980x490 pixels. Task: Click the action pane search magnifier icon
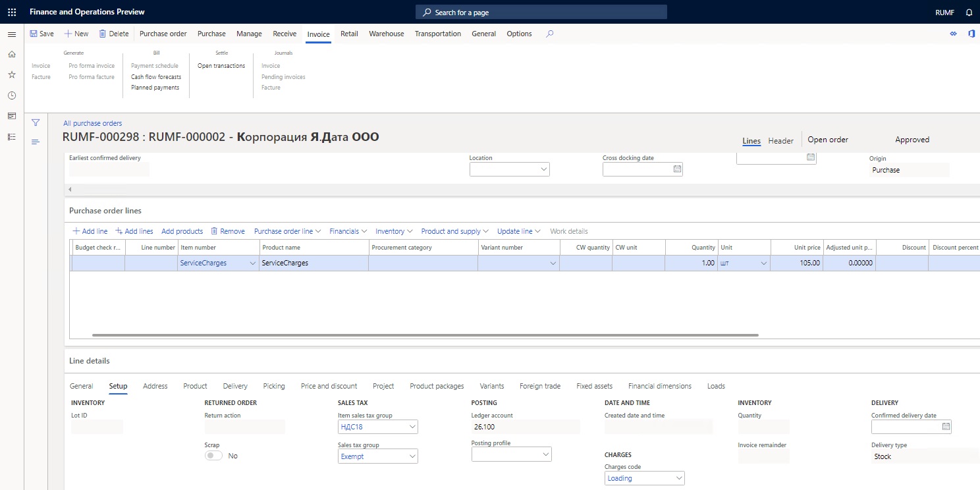point(550,34)
